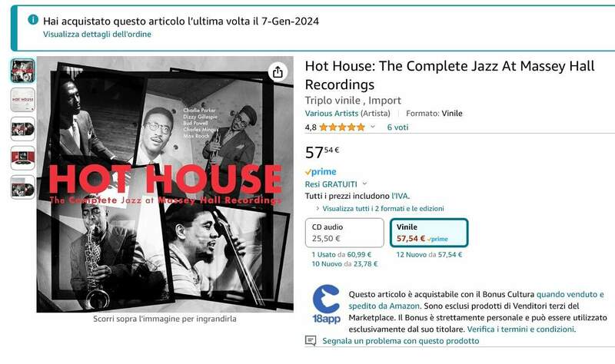This screenshot has width=615, height=364.
Task: Click the 18app Bonus Cultura logo
Action: [326, 305]
